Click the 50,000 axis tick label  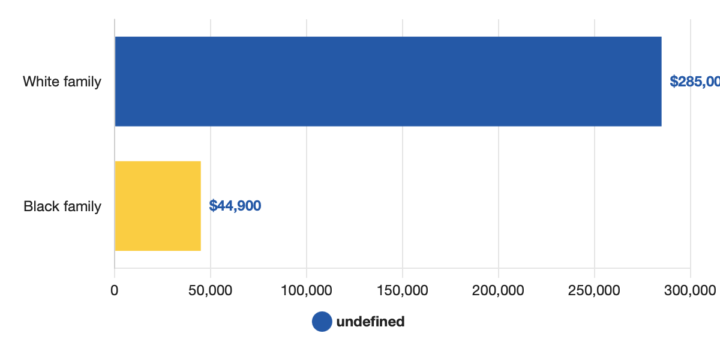[210, 290]
